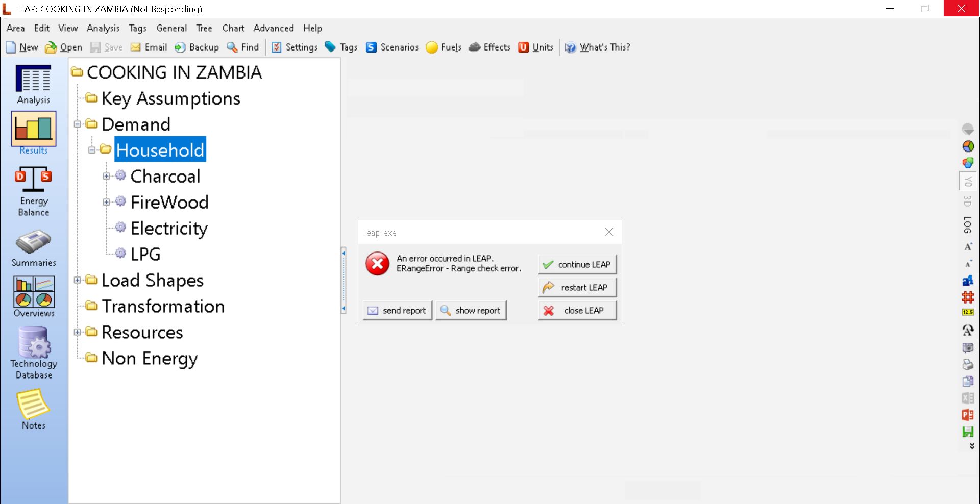
Task: Click the green save chart icon
Action: pos(968,432)
